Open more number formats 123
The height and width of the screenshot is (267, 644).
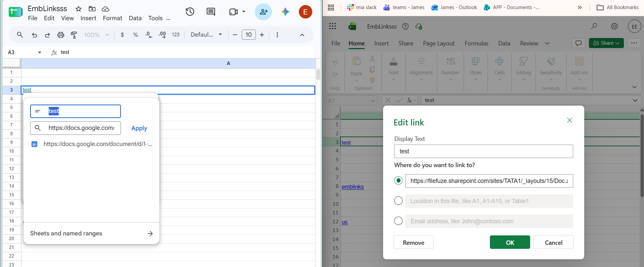pos(176,35)
